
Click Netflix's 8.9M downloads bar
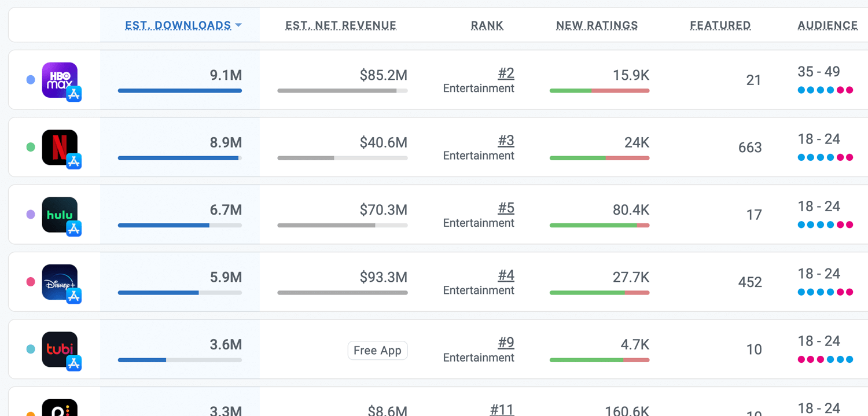[x=180, y=158]
